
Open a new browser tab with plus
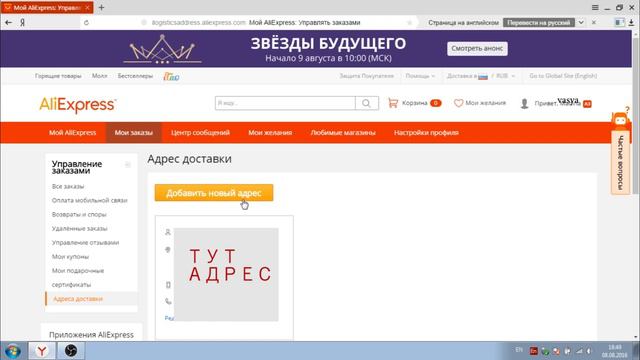click(102, 7)
